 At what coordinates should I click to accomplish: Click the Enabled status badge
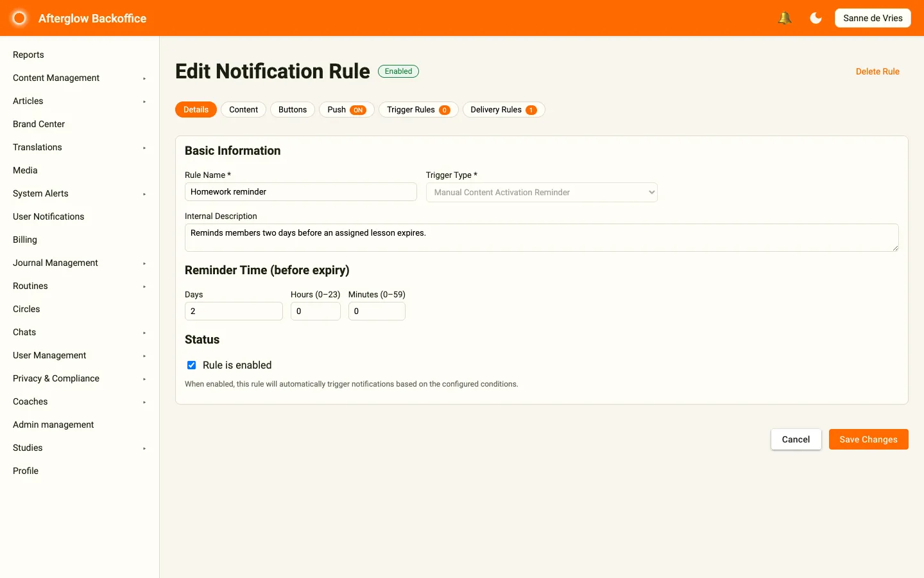(x=398, y=71)
